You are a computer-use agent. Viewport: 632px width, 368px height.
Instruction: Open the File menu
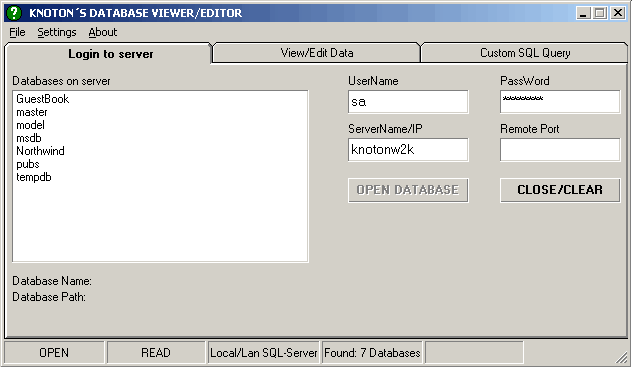tap(17, 32)
